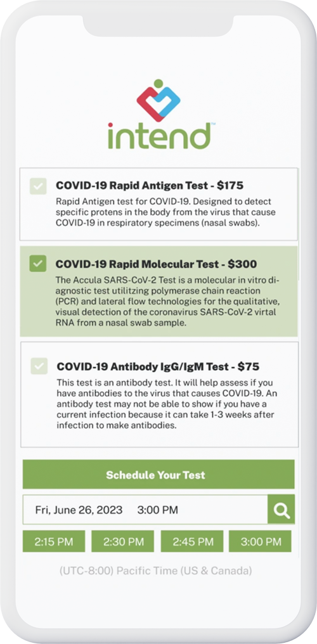Check the COVID-19 Rapid Antigen Test checkbox
This screenshot has height=644, width=317.
coord(38,186)
